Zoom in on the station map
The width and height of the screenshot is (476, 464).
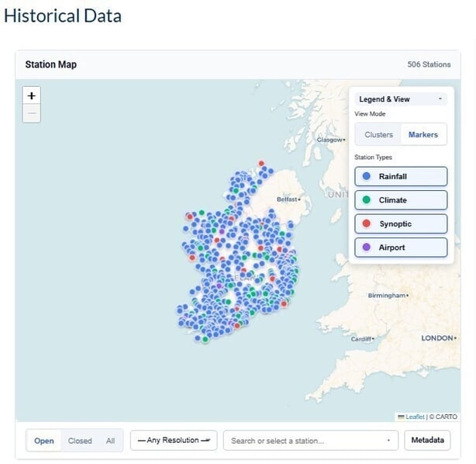click(x=32, y=95)
